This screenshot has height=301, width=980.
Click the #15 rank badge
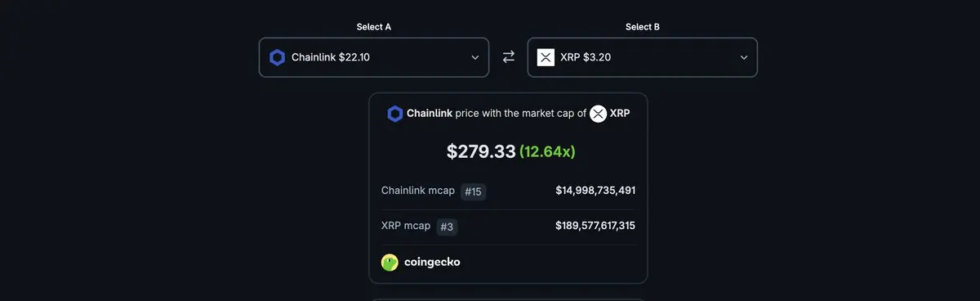pos(473,191)
